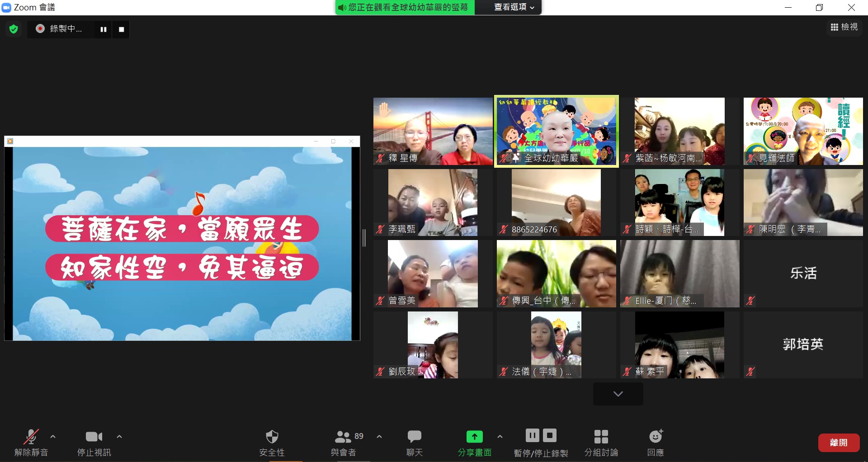Click the green encryption shield icon

pos(14,29)
